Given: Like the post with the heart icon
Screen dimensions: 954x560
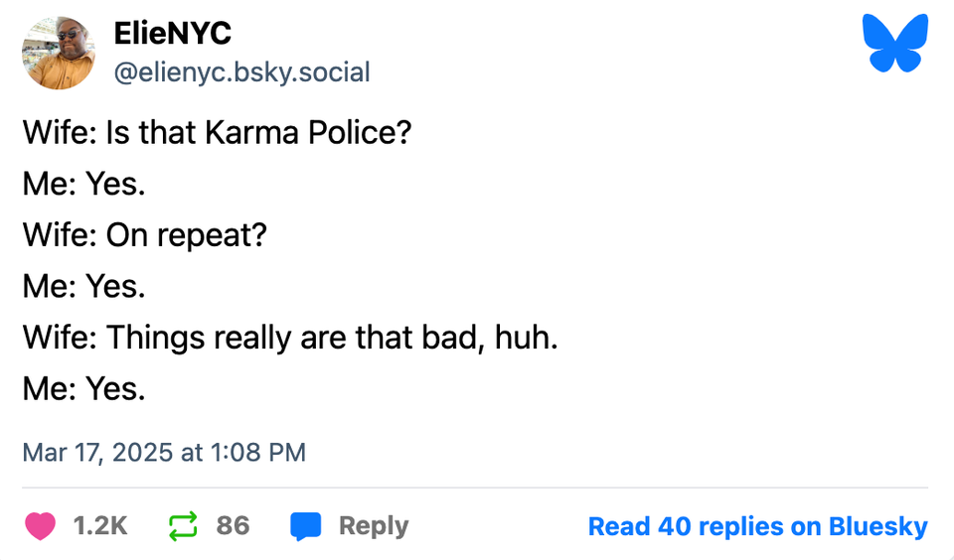Looking at the screenshot, I should 41,526.
